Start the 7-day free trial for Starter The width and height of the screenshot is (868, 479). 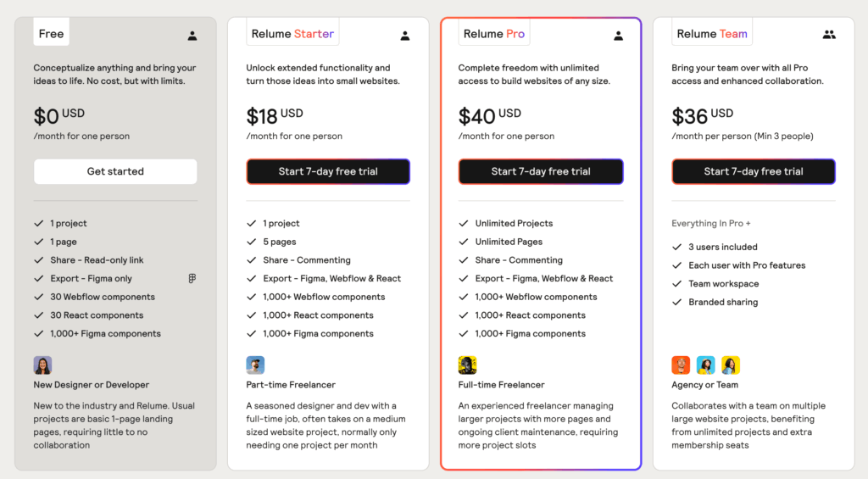coord(328,171)
